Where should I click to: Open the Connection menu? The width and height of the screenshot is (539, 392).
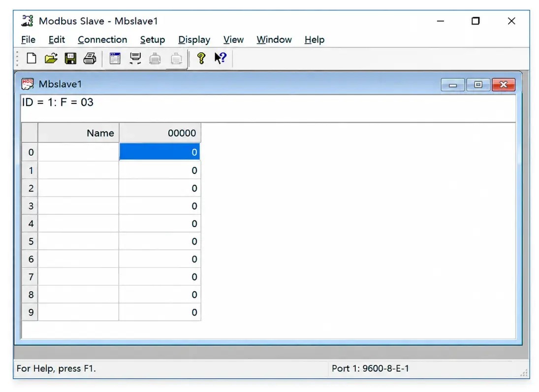(102, 40)
